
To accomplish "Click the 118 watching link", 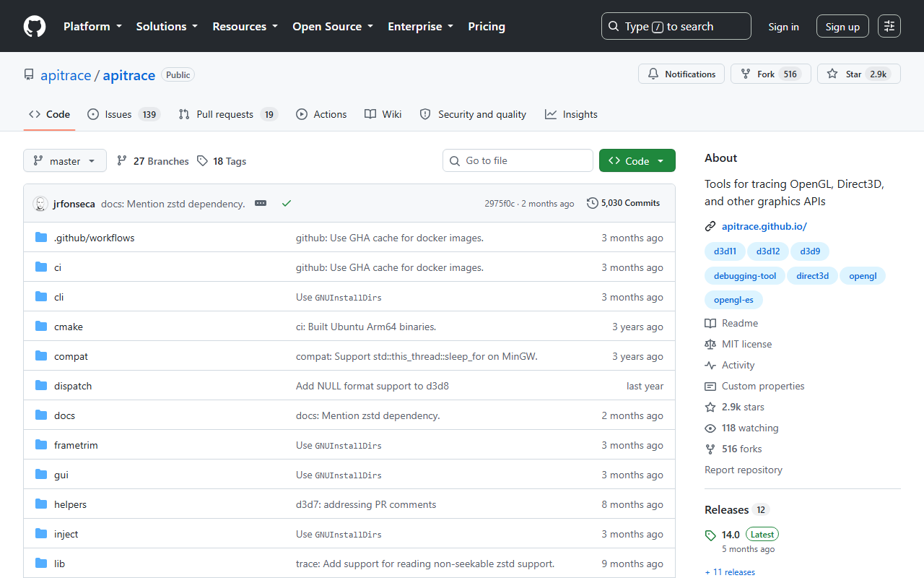I will (x=742, y=428).
